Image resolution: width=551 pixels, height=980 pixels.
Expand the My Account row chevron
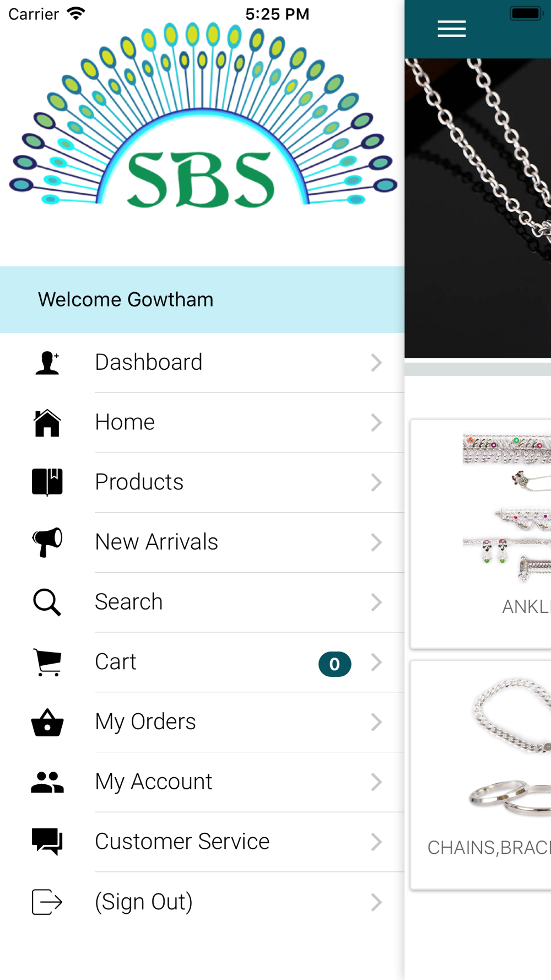pyautogui.click(x=376, y=782)
